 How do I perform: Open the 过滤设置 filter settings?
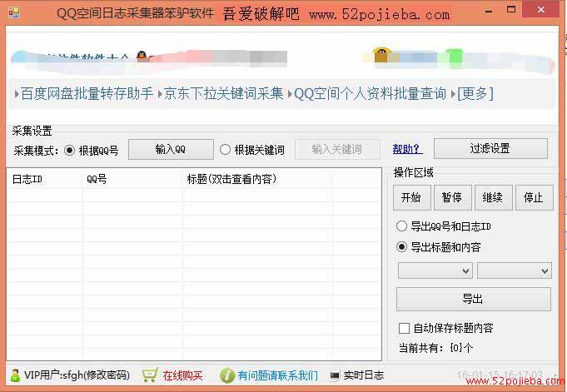point(490,149)
